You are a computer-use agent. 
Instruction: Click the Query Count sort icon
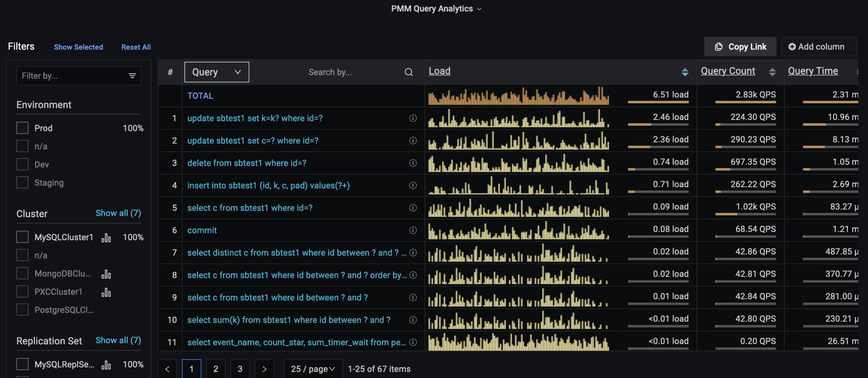click(x=772, y=72)
